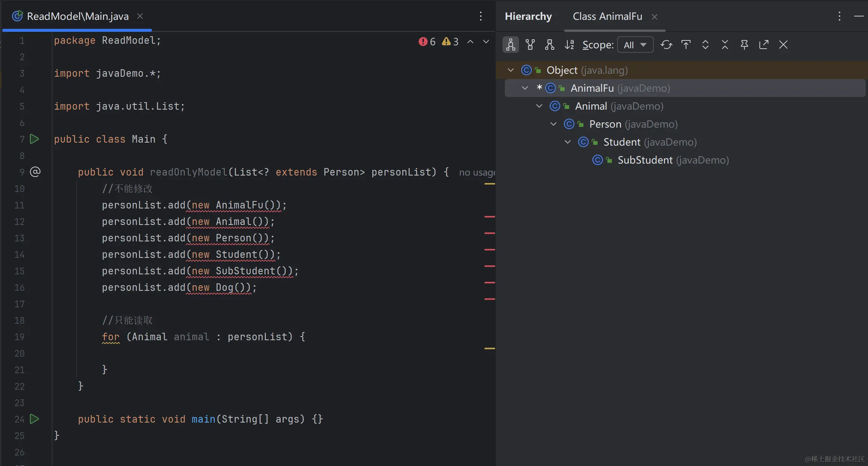Switch to supertypes hierarchy view
Image resolution: width=868 pixels, height=466 pixels.
530,45
